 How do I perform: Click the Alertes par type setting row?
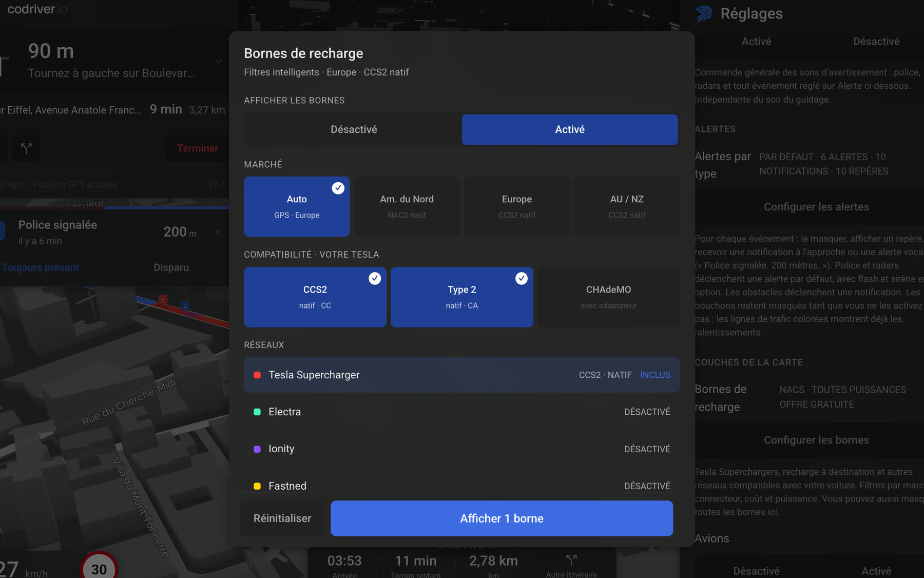[810, 164]
